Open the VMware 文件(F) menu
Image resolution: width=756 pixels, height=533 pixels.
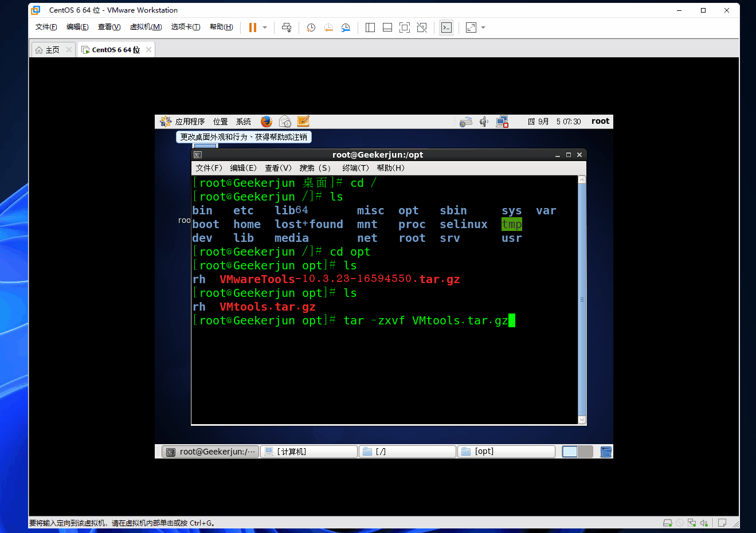[x=46, y=27]
